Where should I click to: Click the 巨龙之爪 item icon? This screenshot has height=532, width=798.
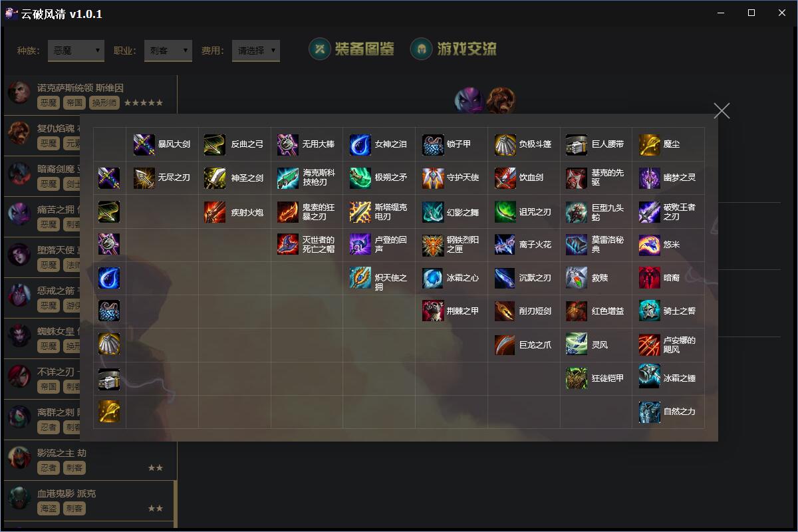click(x=505, y=344)
